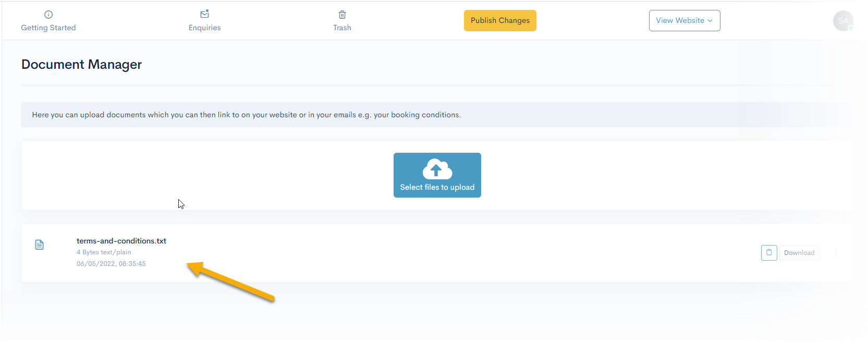Click the Getting Started info icon
Viewport: 868px width, 342px height.
(48, 15)
